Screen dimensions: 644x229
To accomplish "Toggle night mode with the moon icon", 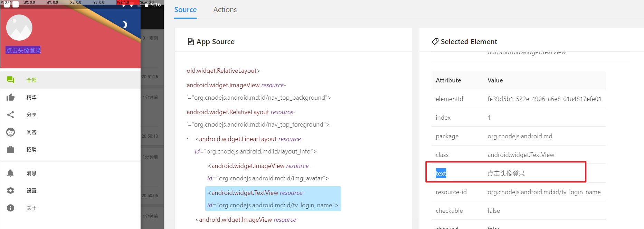I will 125,24.
